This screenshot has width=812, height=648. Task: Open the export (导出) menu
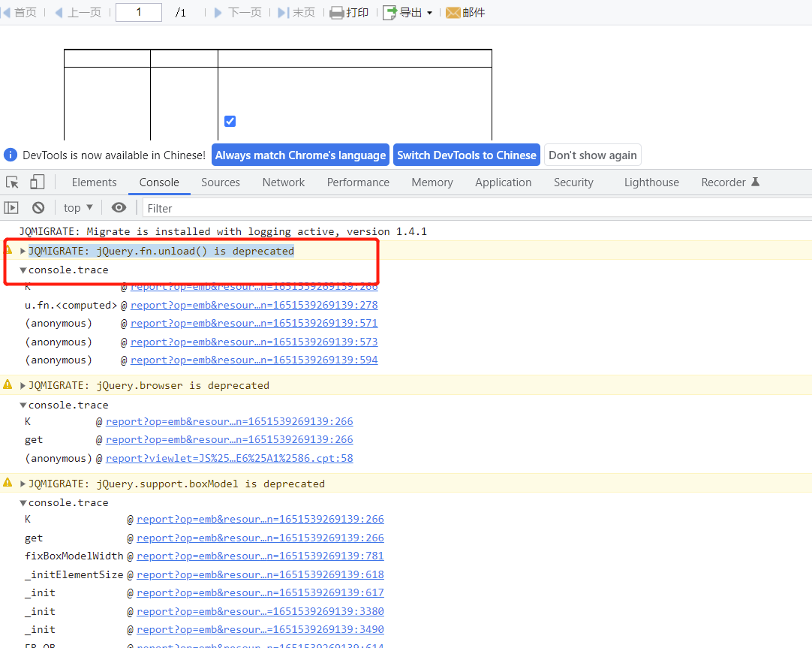click(407, 13)
